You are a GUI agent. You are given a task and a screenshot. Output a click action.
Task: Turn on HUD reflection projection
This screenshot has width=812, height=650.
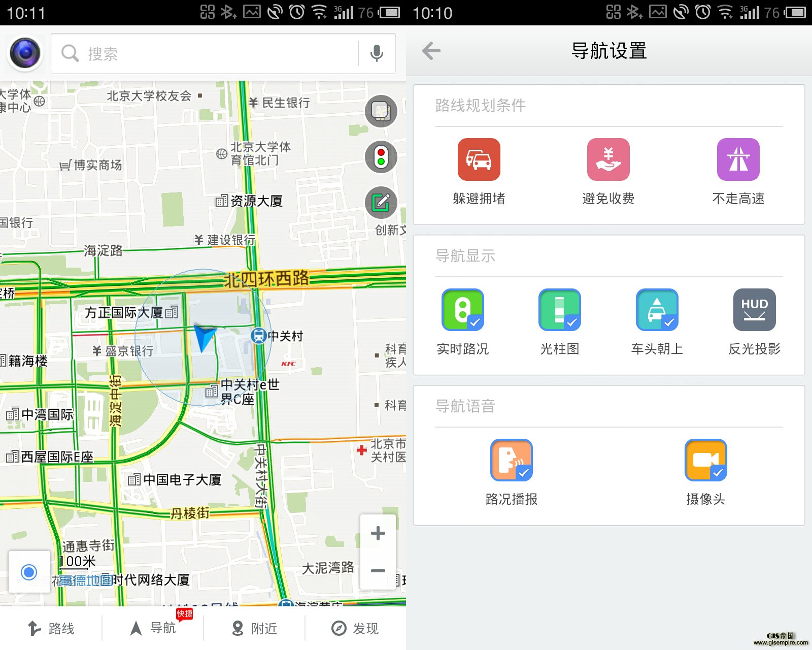pos(754,310)
